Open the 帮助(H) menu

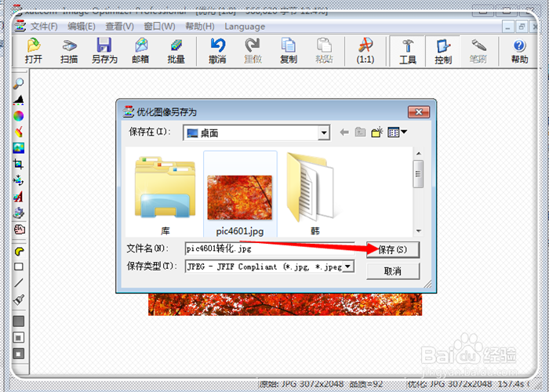point(199,27)
